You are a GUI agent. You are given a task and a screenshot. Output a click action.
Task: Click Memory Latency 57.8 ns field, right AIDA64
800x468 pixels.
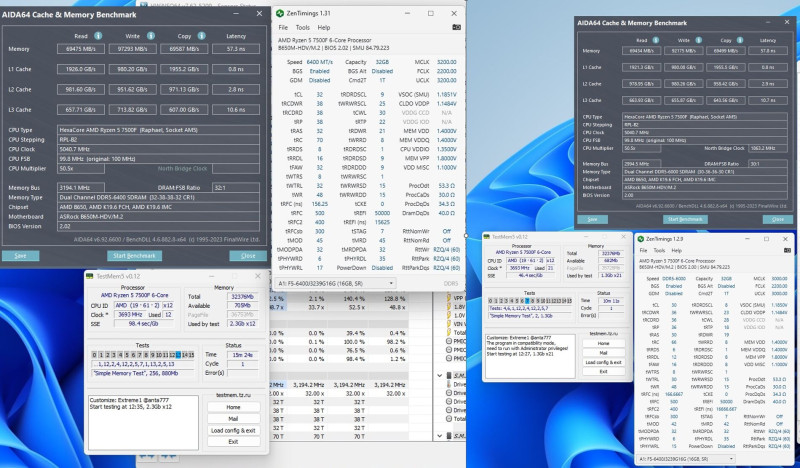[x=768, y=51]
